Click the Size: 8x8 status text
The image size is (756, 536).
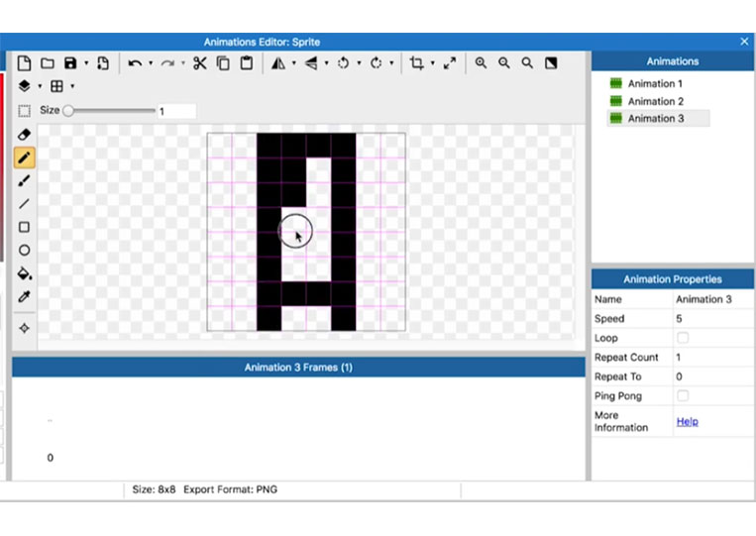tap(154, 489)
